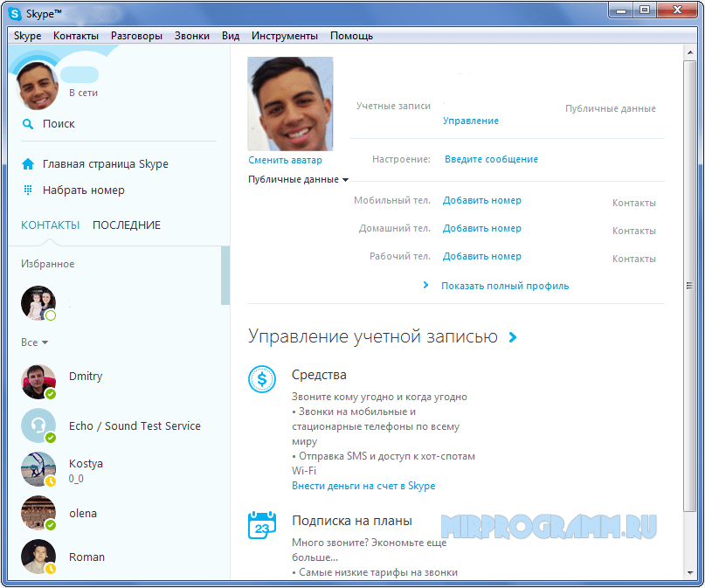
Task: Open the Разговоры menu
Action: [x=136, y=36]
